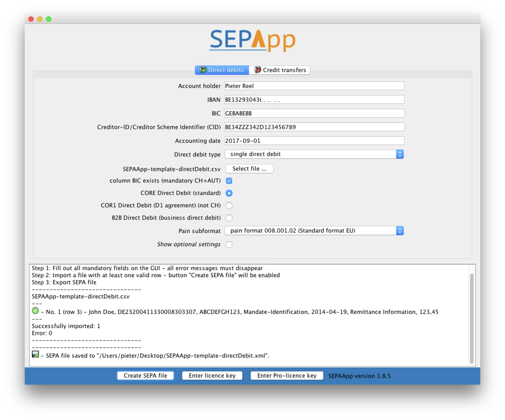Click the 'Step 2: Import a file' line
505x420 pixels.
tap(156, 275)
